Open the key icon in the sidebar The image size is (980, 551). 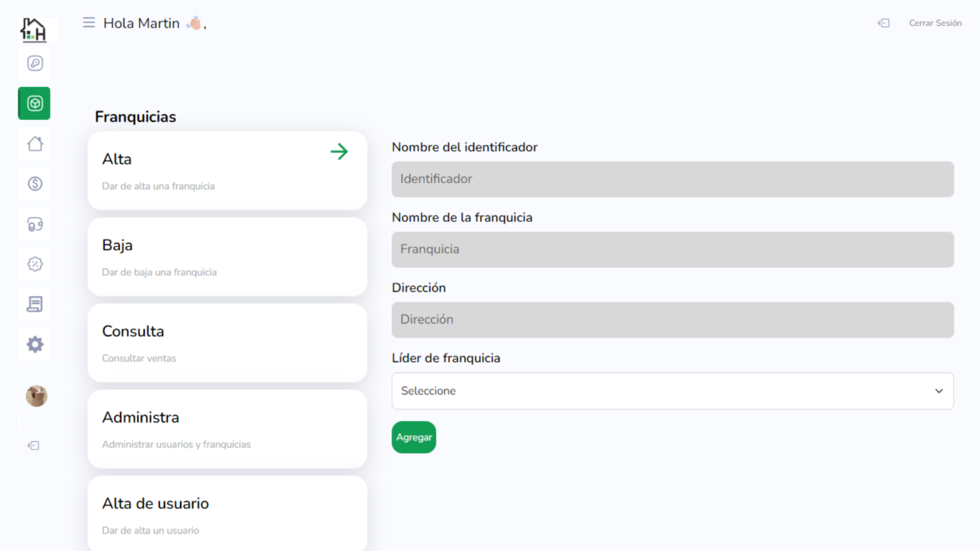point(35,63)
